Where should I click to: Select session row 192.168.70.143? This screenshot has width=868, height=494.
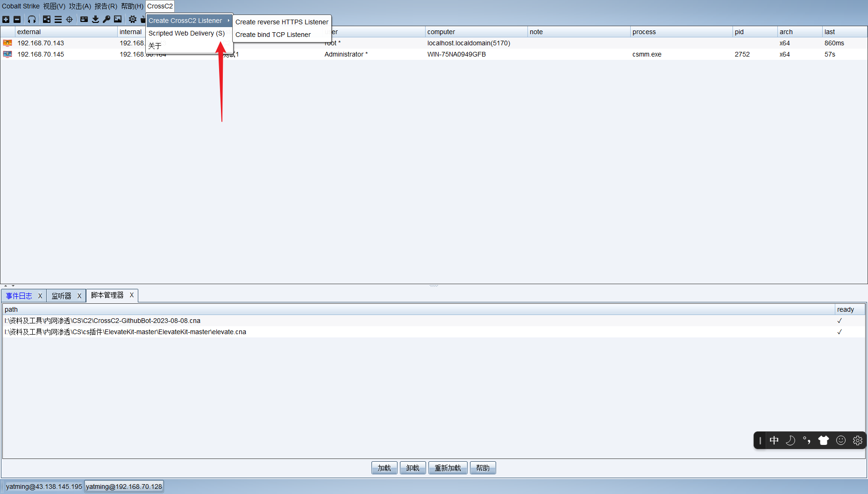[x=434, y=43]
